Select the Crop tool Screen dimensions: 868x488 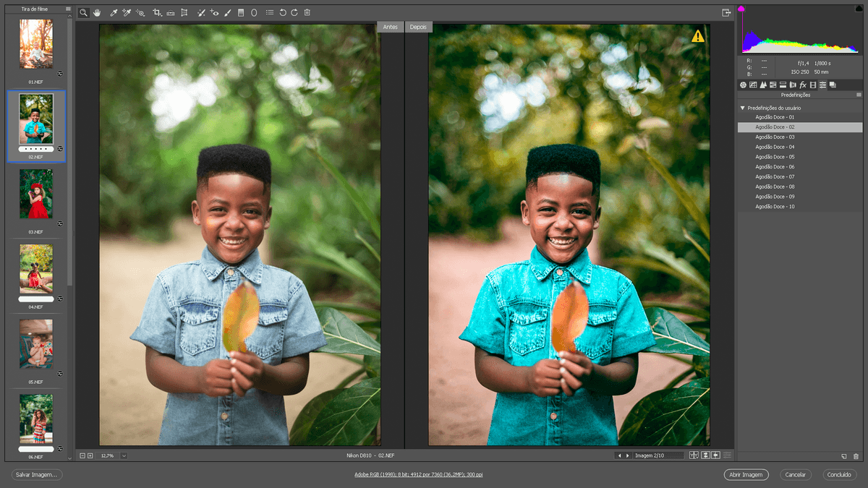[x=157, y=13]
